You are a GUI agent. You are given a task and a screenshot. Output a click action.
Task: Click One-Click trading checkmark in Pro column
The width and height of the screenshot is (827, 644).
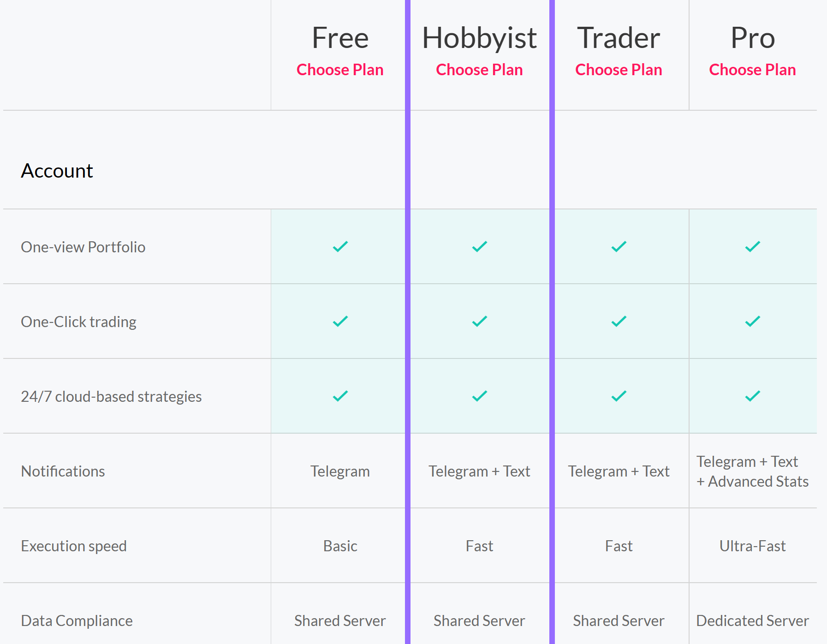(x=753, y=322)
